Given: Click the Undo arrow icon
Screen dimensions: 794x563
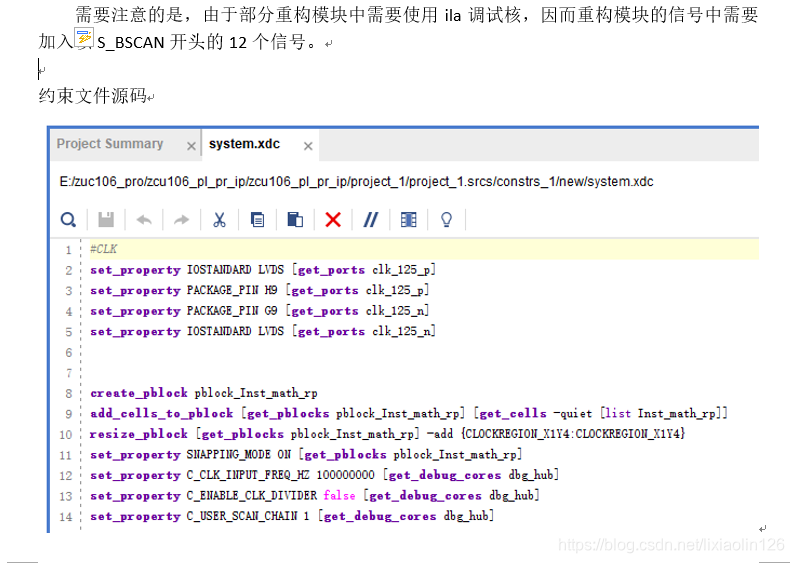Looking at the screenshot, I should tap(144, 220).
